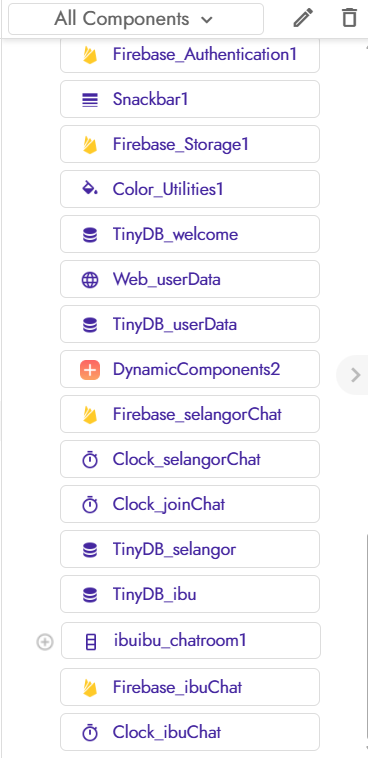Click the trash delete icon
This screenshot has width=368, height=758.
point(349,18)
